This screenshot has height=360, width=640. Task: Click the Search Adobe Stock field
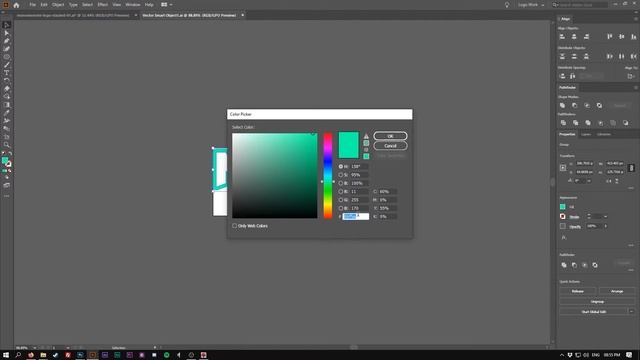pos(580,5)
